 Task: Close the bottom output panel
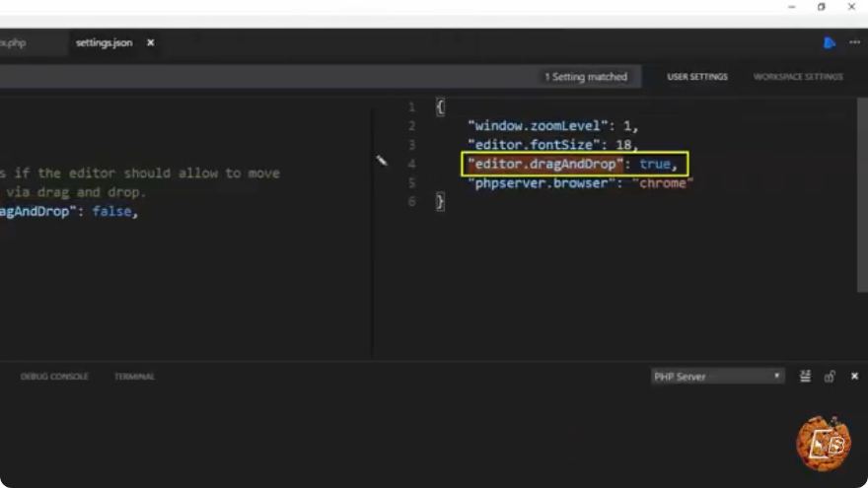click(854, 377)
